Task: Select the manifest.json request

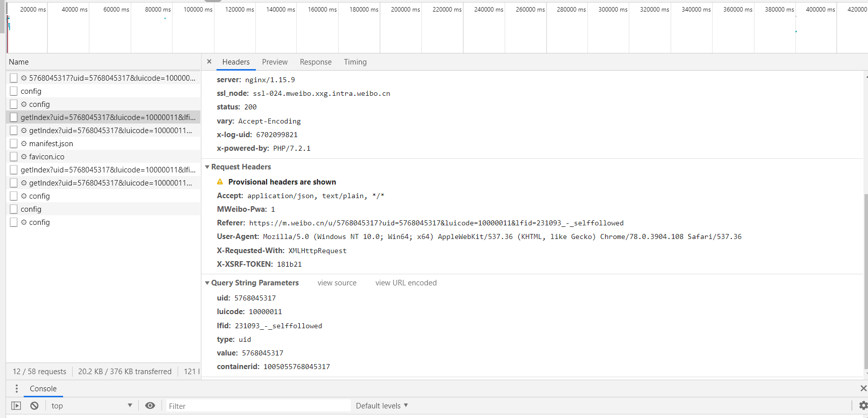Action: (103, 144)
